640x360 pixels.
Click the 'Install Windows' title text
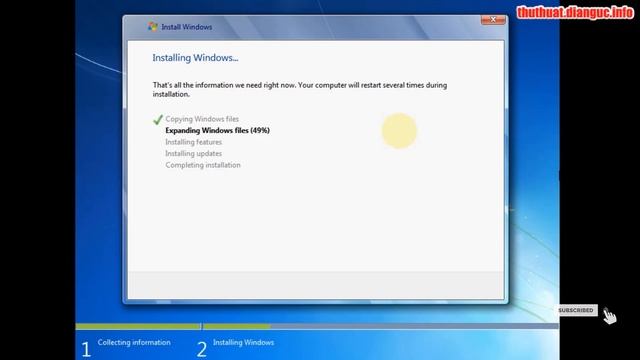(x=187, y=27)
